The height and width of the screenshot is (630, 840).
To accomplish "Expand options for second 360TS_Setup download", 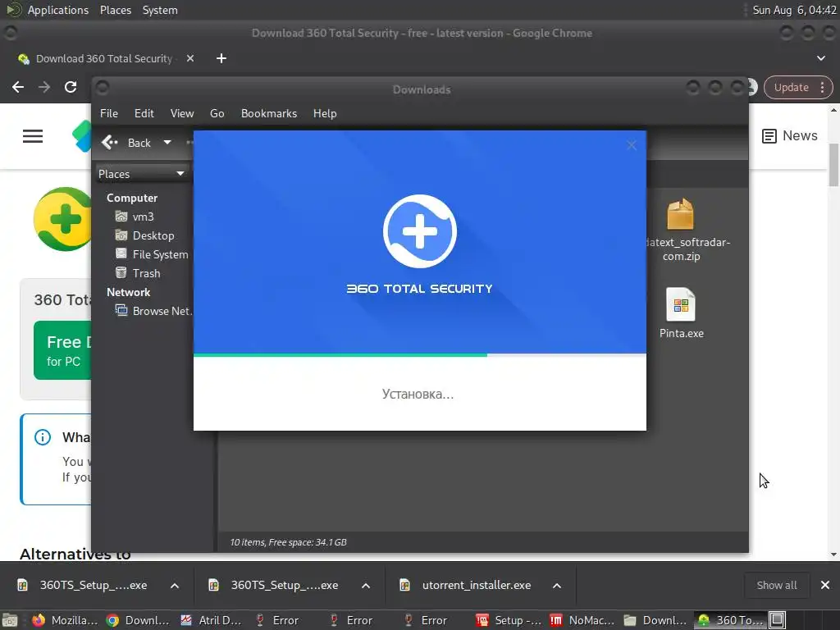I will point(366,586).
